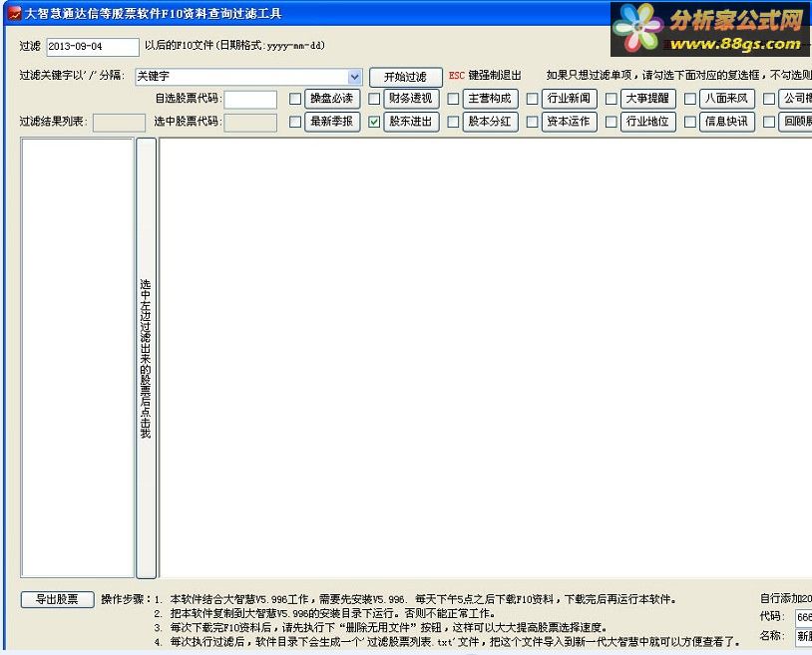Click the 开始过滤 button
Image resolution: width=812 pixels, height=655 pixels.
tap(405, 77)
